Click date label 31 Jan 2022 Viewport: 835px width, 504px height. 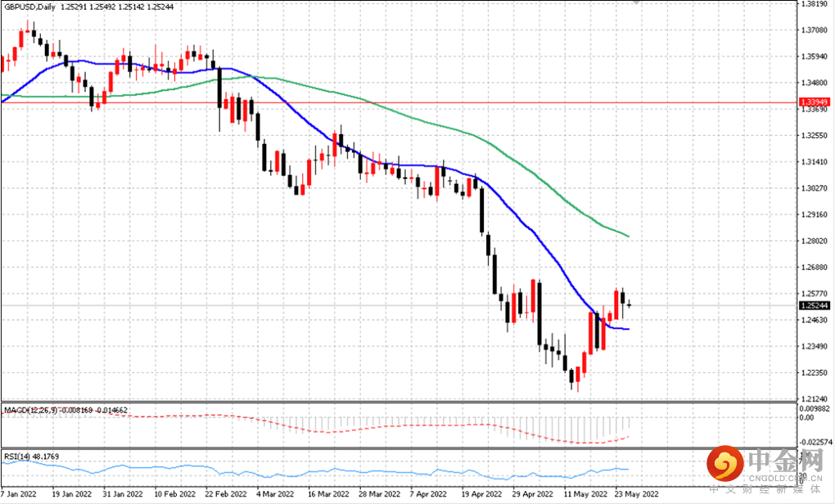123,494
